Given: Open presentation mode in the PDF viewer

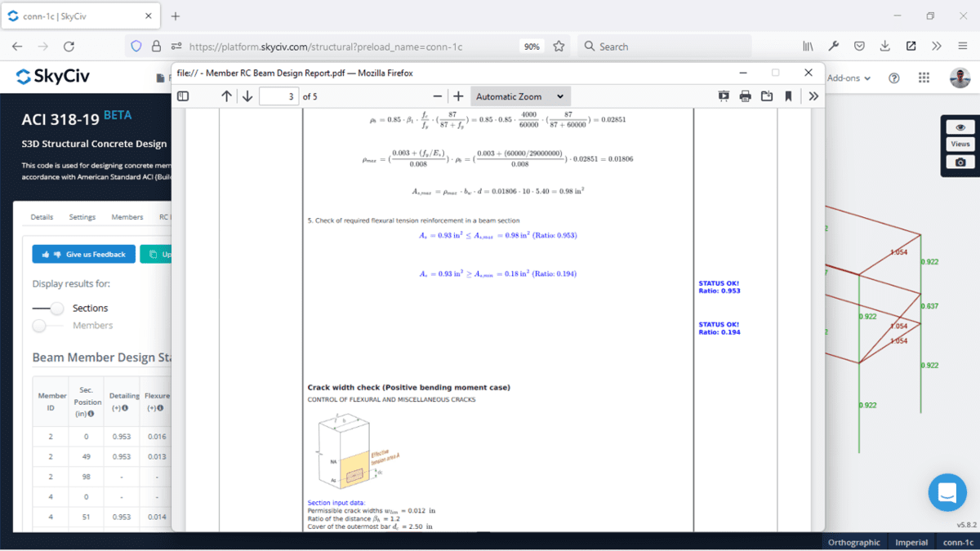Looking at the screenshot, I should tap(724, 96).
